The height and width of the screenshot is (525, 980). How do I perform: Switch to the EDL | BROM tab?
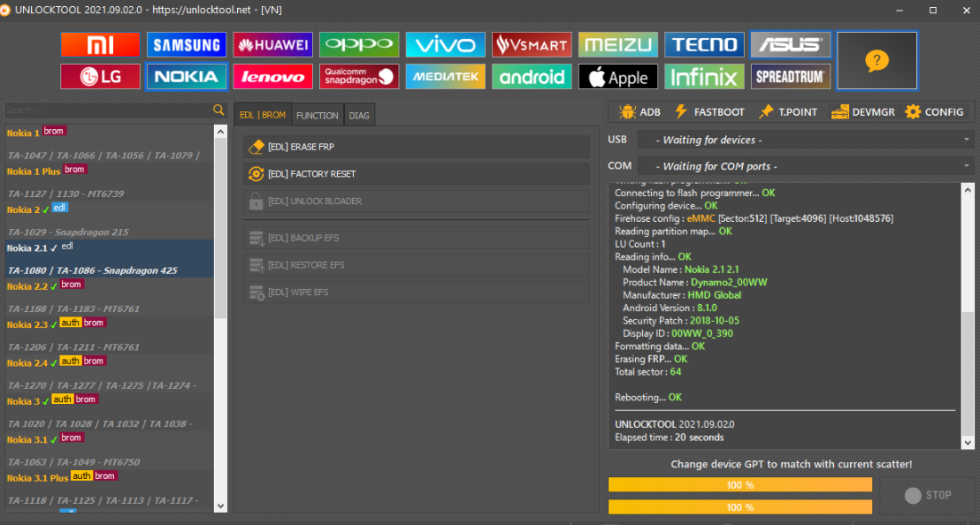click(263, 115)
